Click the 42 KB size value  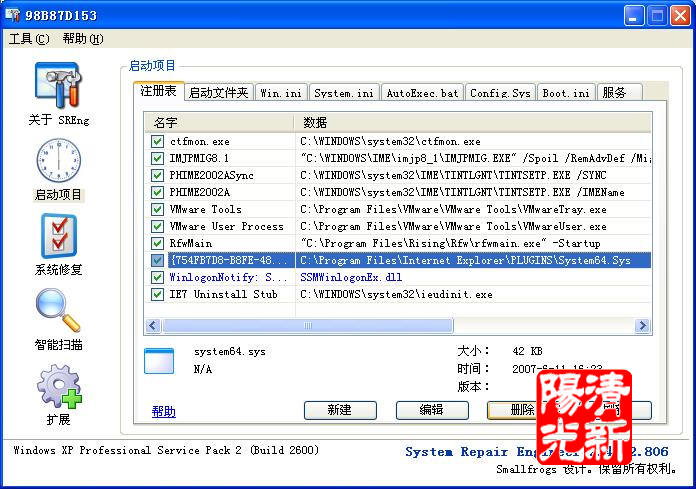527,351
